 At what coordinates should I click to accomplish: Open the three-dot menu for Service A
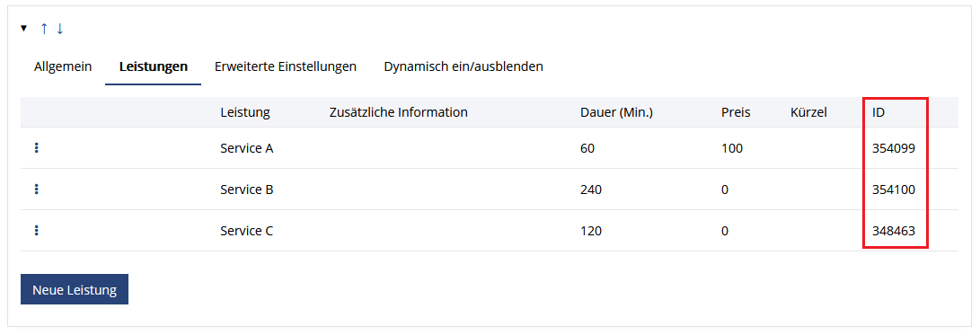[36, 148]
